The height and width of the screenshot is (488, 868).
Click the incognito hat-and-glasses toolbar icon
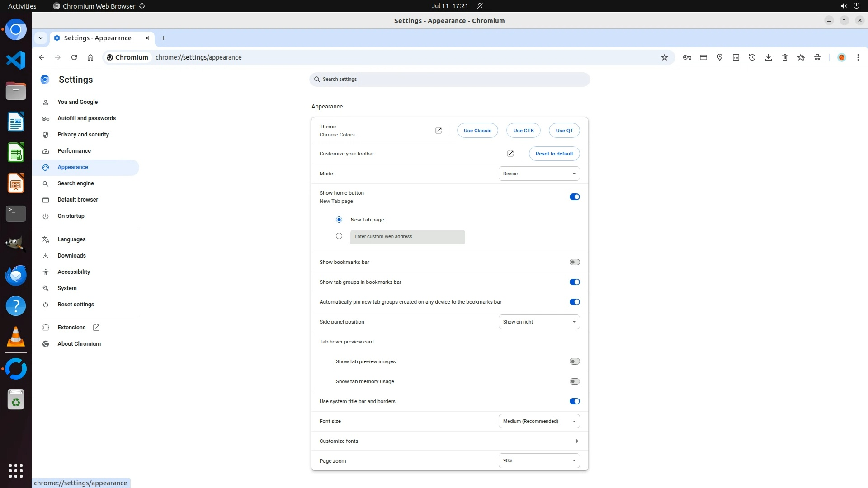pyautogui.click(x=817, y=57)
